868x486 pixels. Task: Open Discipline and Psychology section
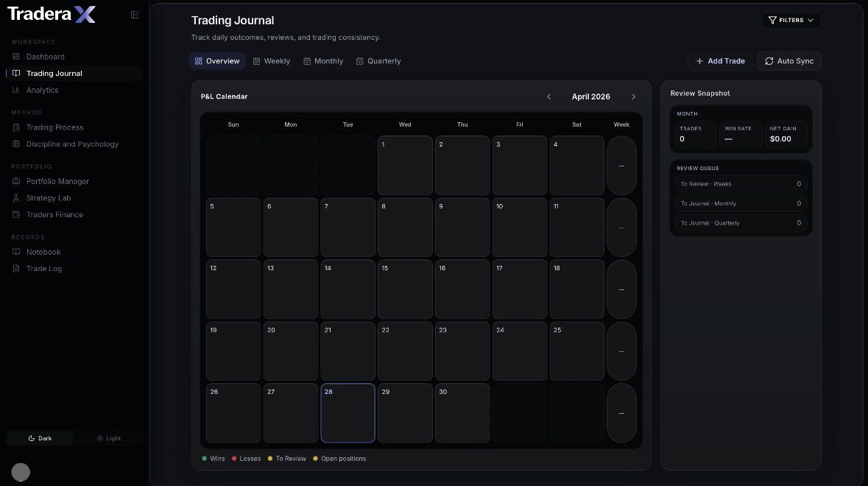tap(73, 144)
